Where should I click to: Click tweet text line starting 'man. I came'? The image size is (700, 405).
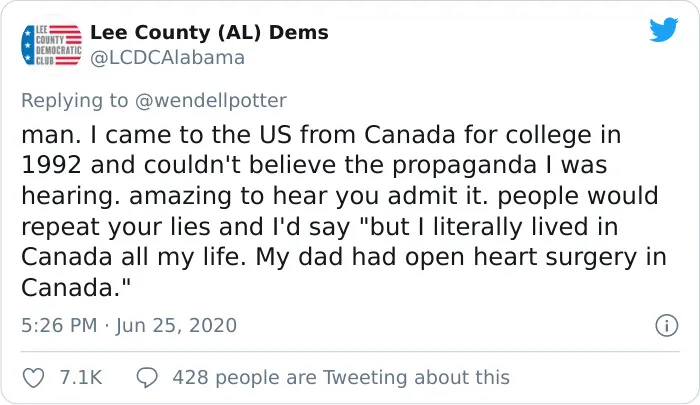pos(321,135)
